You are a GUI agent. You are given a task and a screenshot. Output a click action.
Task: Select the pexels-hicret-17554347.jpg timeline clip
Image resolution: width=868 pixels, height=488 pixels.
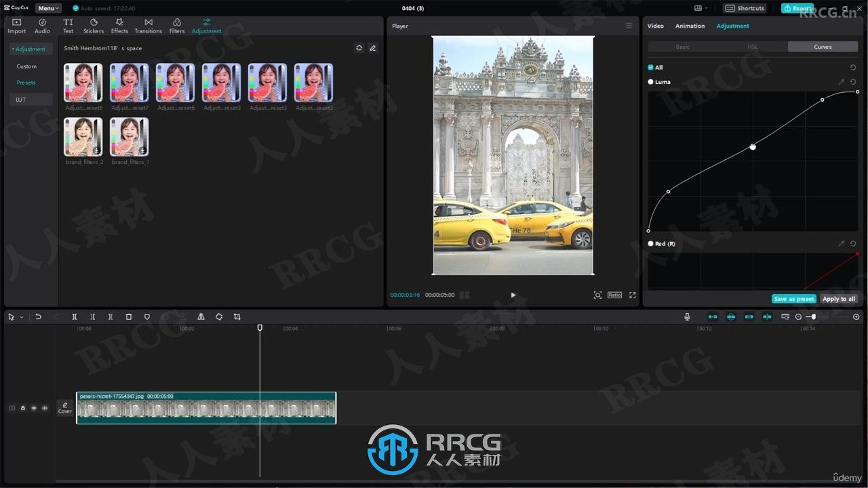[x=206, y=408]
